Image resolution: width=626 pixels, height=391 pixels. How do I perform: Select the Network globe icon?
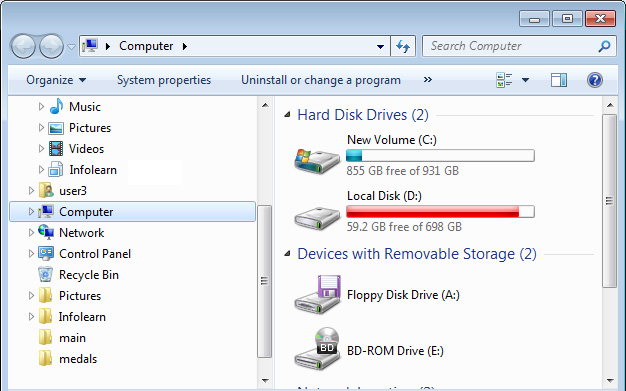(46, 232)
